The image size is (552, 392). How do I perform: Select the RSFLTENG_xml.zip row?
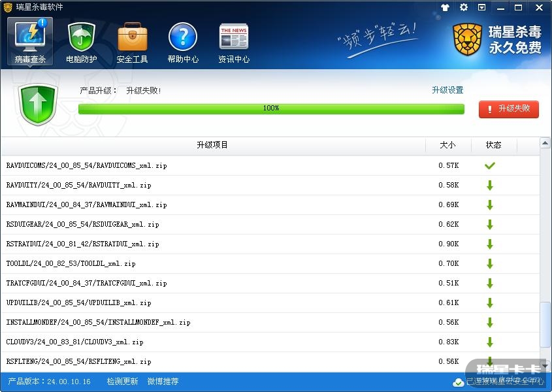270,362
